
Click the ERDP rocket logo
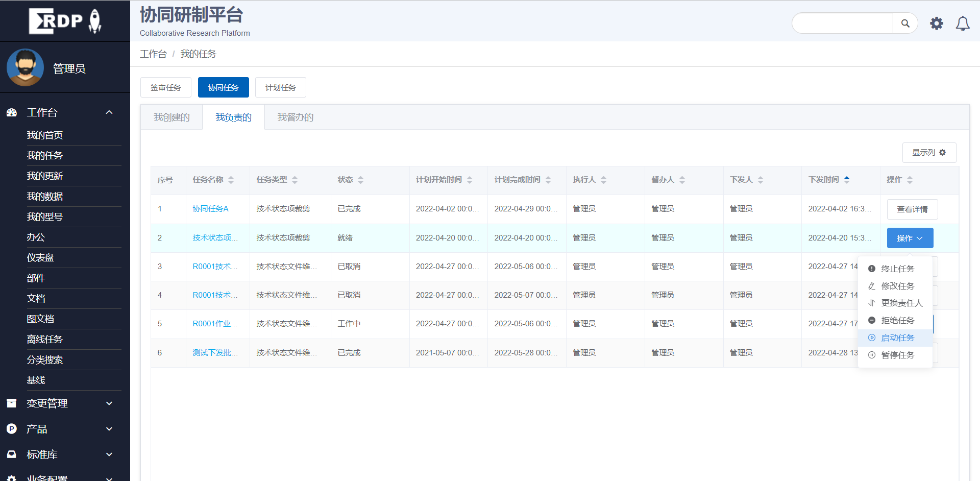coord(65,21)
